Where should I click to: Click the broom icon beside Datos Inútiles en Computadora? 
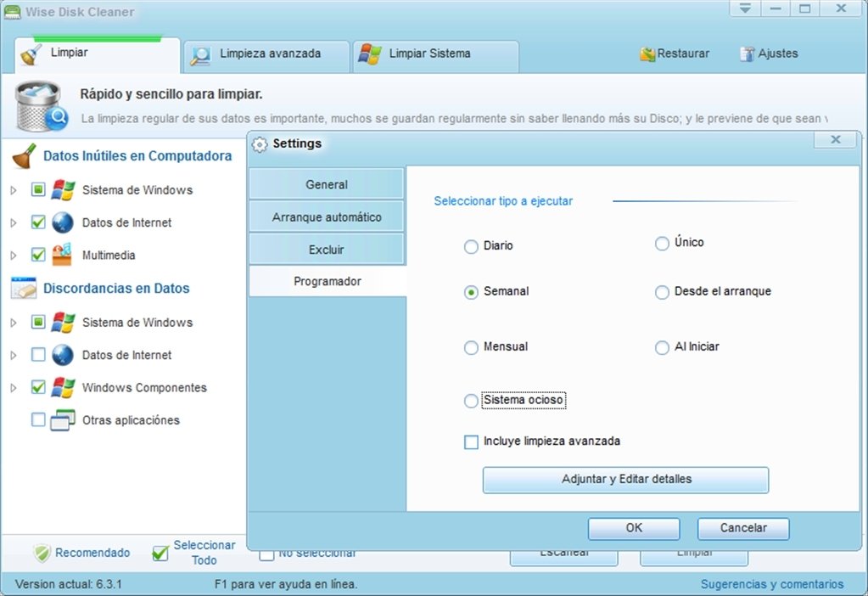click(24, 156)
